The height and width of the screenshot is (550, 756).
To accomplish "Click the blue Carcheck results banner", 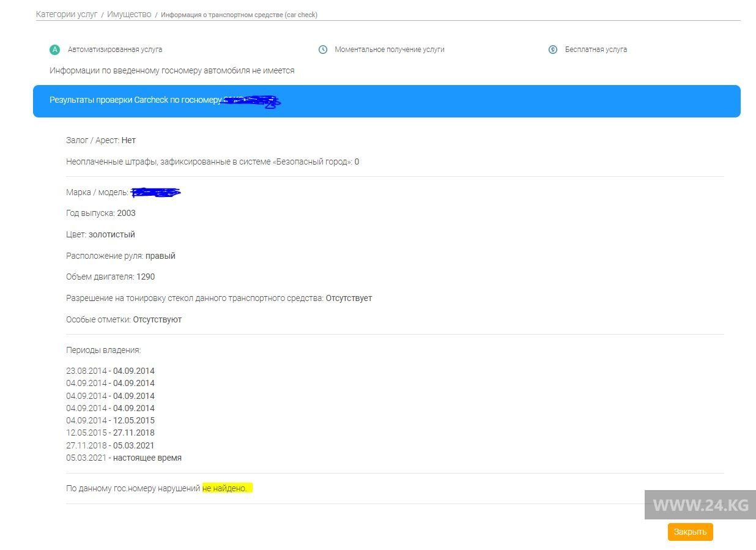I will (387, 101).
